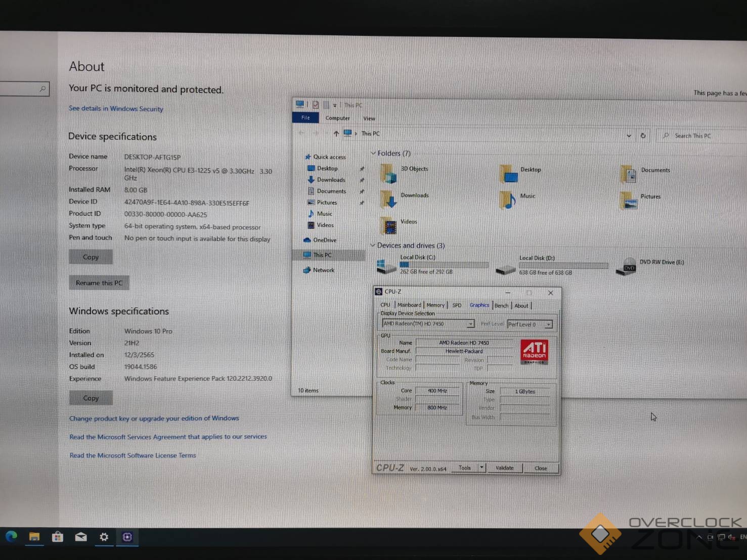
Task: Select Music in the navigation pane
Action: pos(320,214)
